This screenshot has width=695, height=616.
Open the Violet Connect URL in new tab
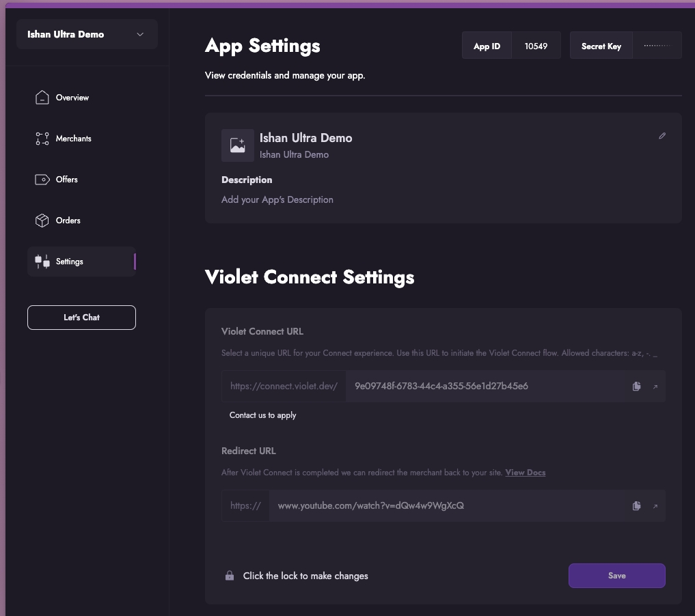point(655,387)
